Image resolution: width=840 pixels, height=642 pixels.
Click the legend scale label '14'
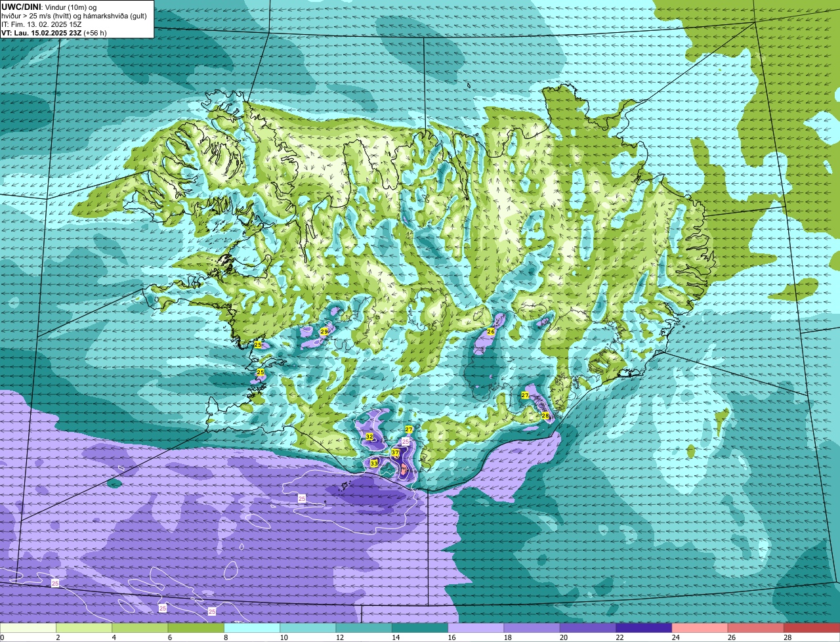pos(395,637)
